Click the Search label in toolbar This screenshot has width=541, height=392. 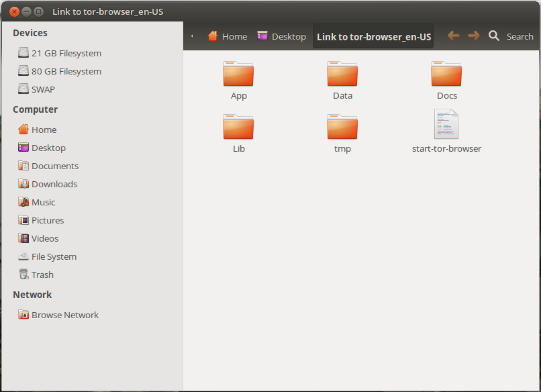pos(520,36)
